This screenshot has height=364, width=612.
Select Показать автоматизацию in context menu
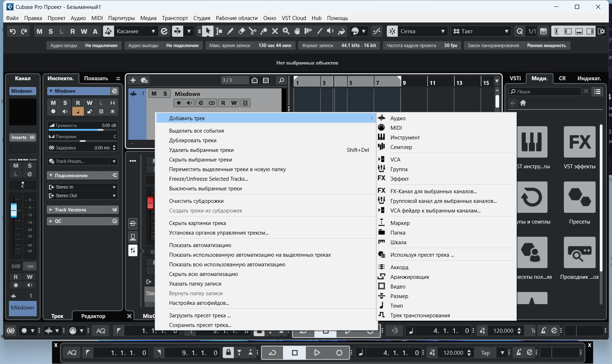[266, 245]
